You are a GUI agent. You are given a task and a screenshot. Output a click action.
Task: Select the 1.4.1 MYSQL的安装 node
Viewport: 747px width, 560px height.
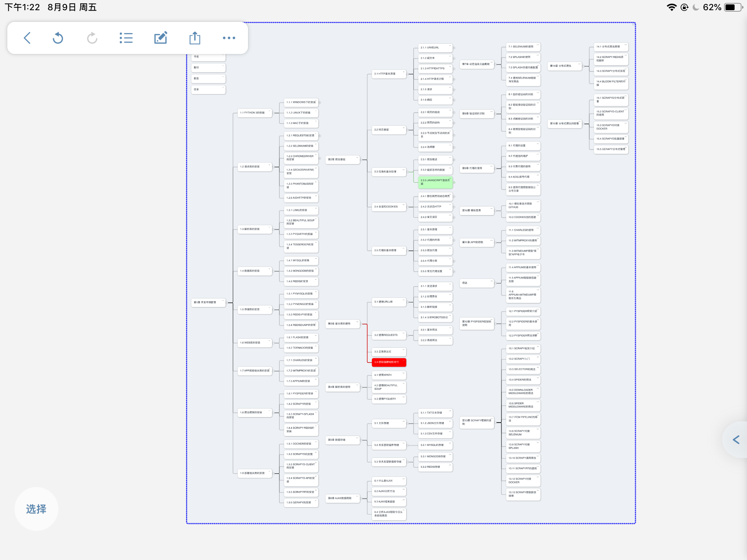[301, 261]
